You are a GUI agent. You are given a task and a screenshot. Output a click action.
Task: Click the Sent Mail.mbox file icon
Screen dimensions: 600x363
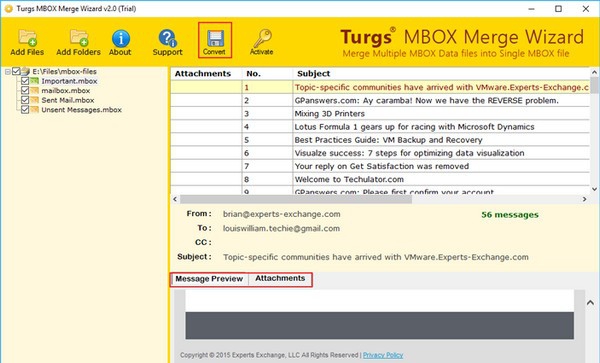click(x=34, y=100)
